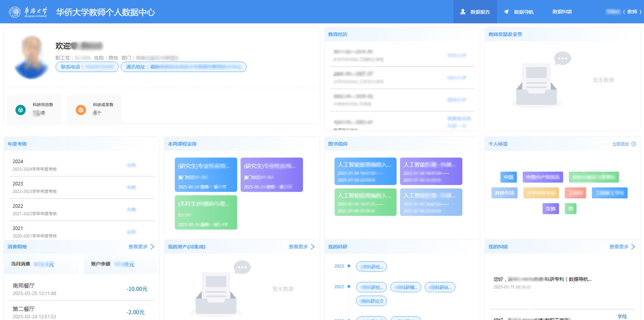
Task: Click the paper-plane icon beside 数据导航
Action: click(x=506, y=12)
